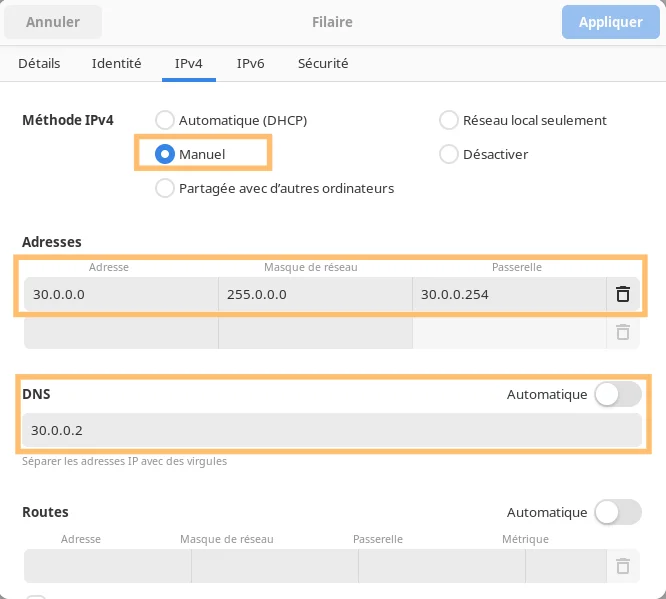Switch to the Détails tab
This screenshot has height=599, width=666.
39,63
